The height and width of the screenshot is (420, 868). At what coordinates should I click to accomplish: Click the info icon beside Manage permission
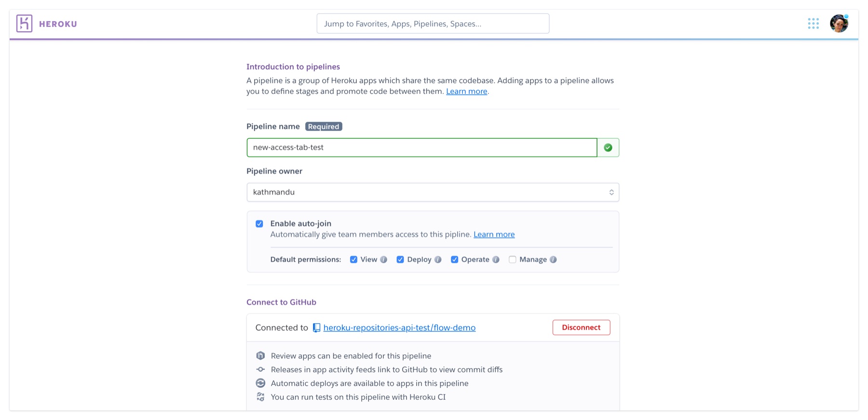coord(553,259)
